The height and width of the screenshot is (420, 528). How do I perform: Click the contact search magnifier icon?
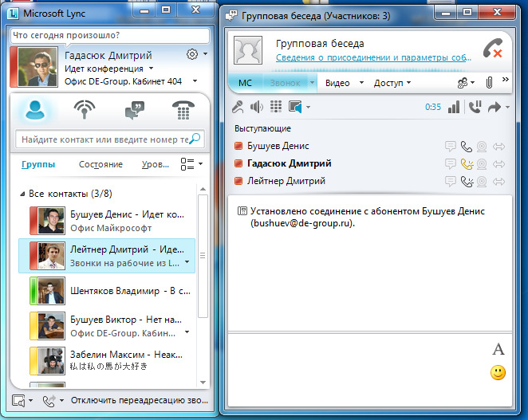click(x=195, y=139)
